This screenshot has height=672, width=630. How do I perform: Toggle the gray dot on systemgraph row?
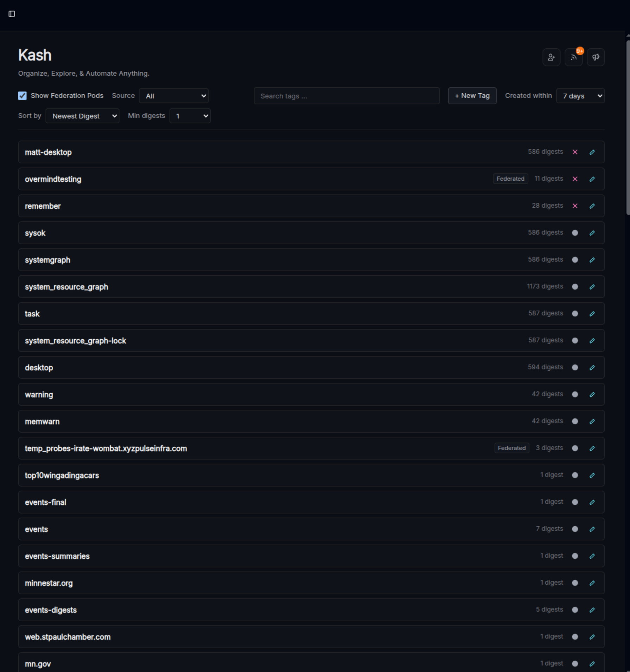575,260
